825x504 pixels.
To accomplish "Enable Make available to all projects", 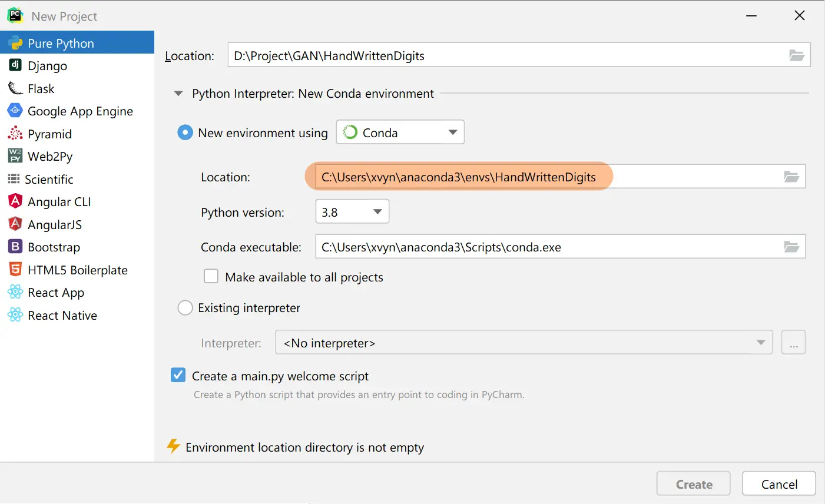I will 211,277.
